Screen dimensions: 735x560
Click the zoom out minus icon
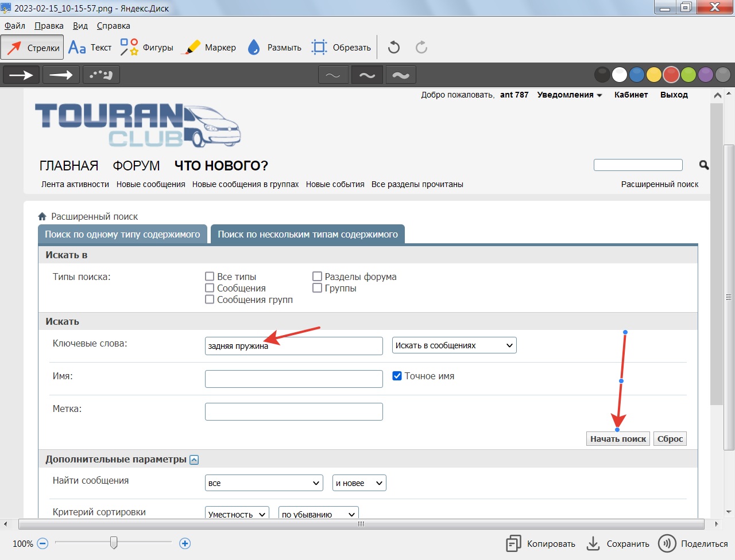42,543
